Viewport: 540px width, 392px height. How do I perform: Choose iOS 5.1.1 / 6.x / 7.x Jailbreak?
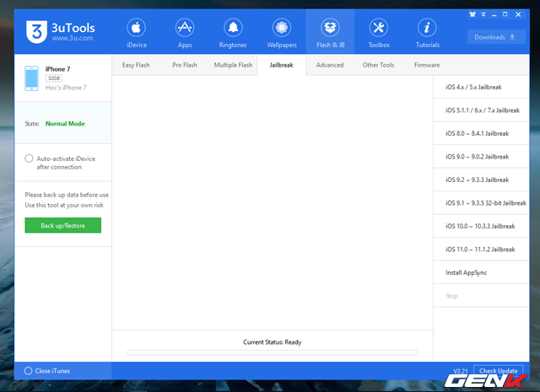point(481,110)
